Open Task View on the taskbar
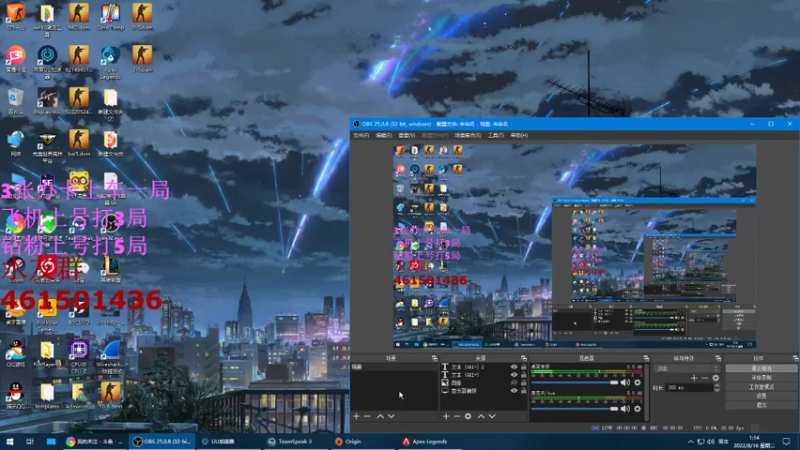Image resolution: width=800 pixels, height=450 pixels. tap(30, 442)
